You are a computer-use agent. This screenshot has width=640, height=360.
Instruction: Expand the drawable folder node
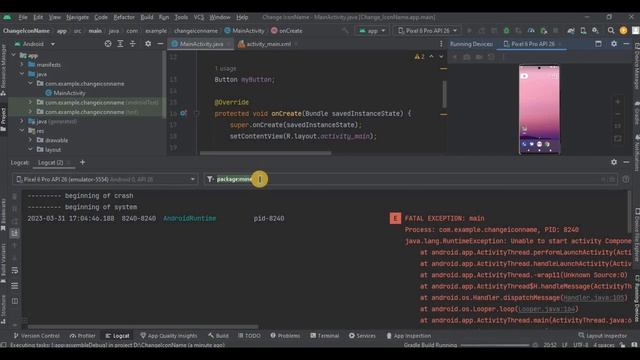pos(30,140)
